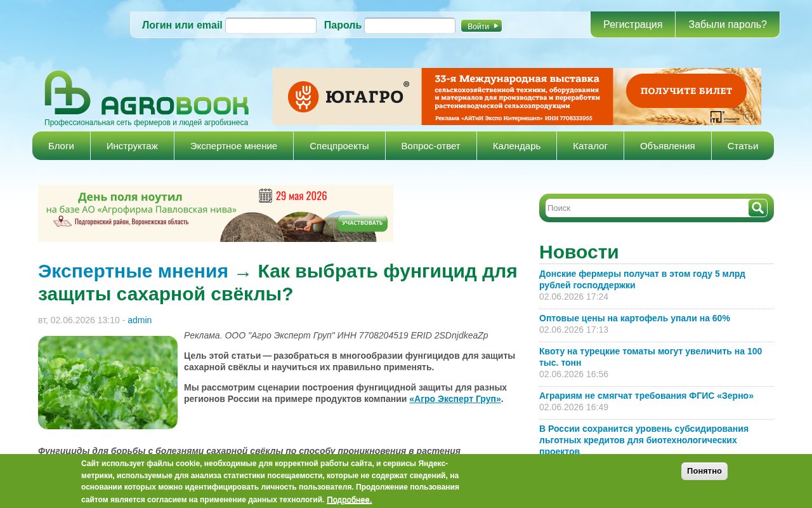Open the Agrobook logo home link
This screenshot has height=508, width=812.
click(147, 93)
